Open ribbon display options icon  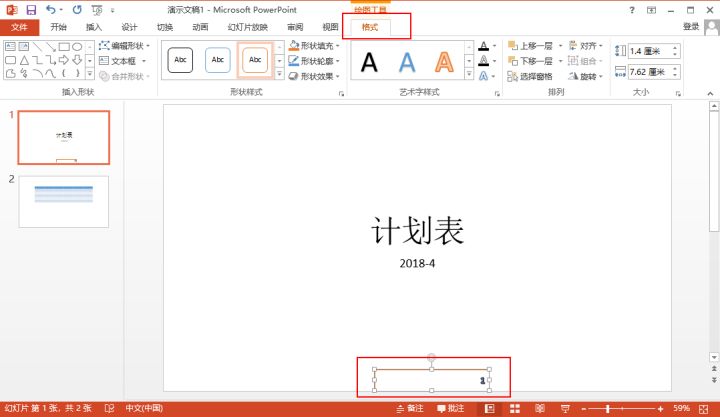(x=651, y=10)
